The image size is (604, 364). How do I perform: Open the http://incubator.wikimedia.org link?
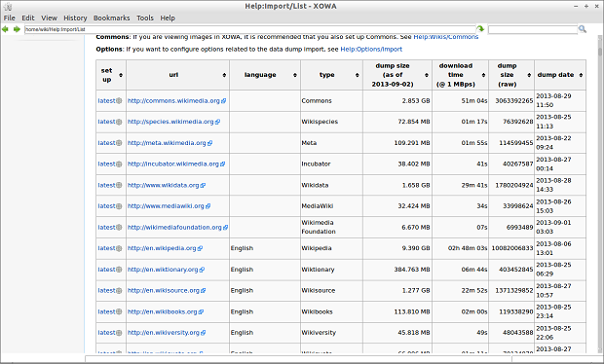[x=173, y=164]
